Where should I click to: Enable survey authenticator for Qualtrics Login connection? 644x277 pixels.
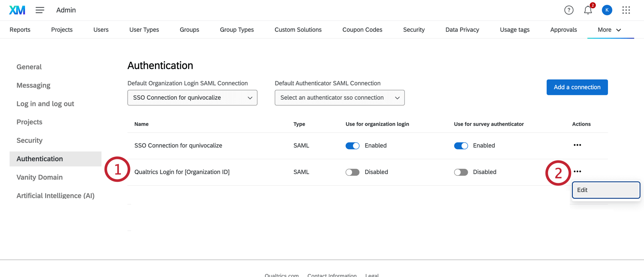pos(461,172)
